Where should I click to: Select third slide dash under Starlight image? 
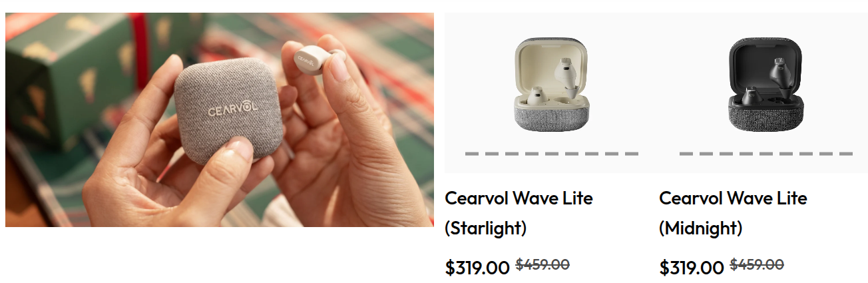pos(512,154)
